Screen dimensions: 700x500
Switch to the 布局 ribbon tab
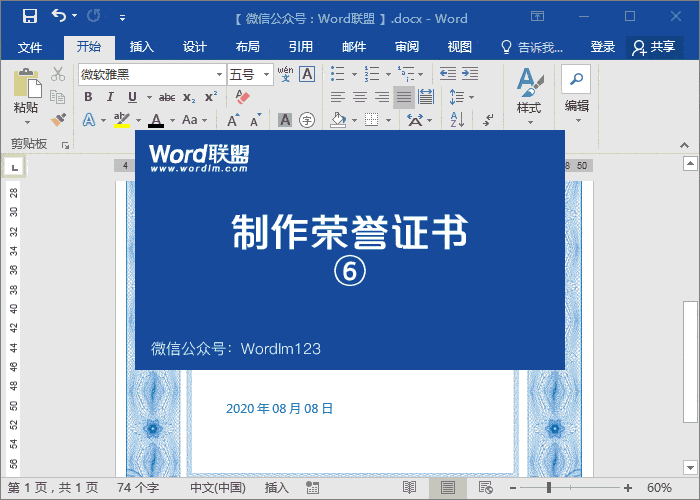[x=247, y=46]
